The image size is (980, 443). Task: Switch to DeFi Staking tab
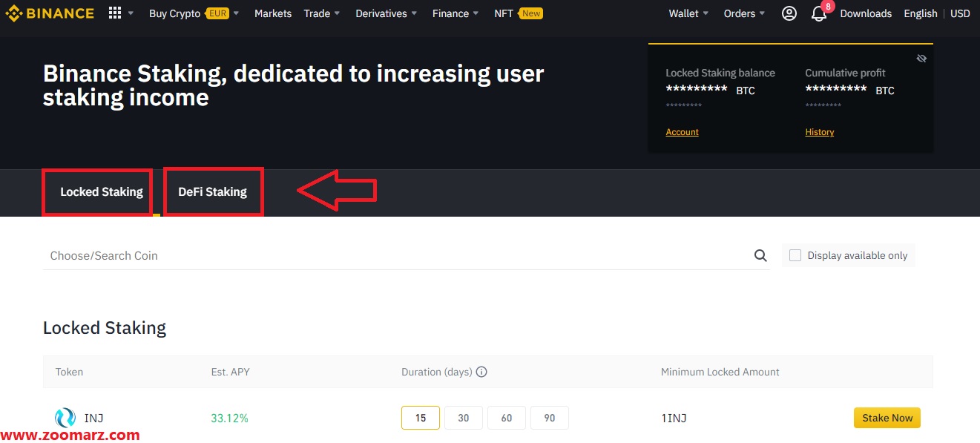pyautogui.click(x=212, y=192)
